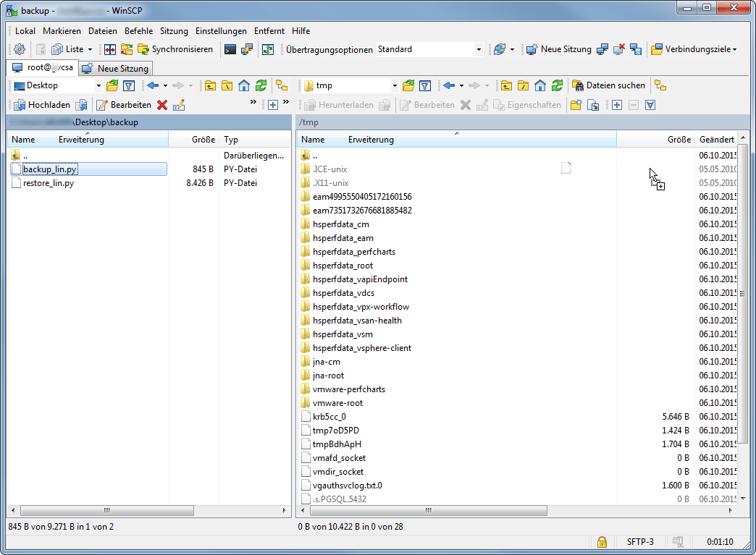The image size is (756, 555).
Task: Switch to the Neue Sitzung tab
Action: click(x=116, y=68)
